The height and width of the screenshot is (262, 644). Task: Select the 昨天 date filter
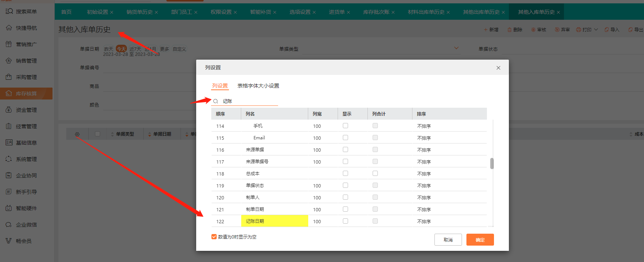[x=109, y=49]
